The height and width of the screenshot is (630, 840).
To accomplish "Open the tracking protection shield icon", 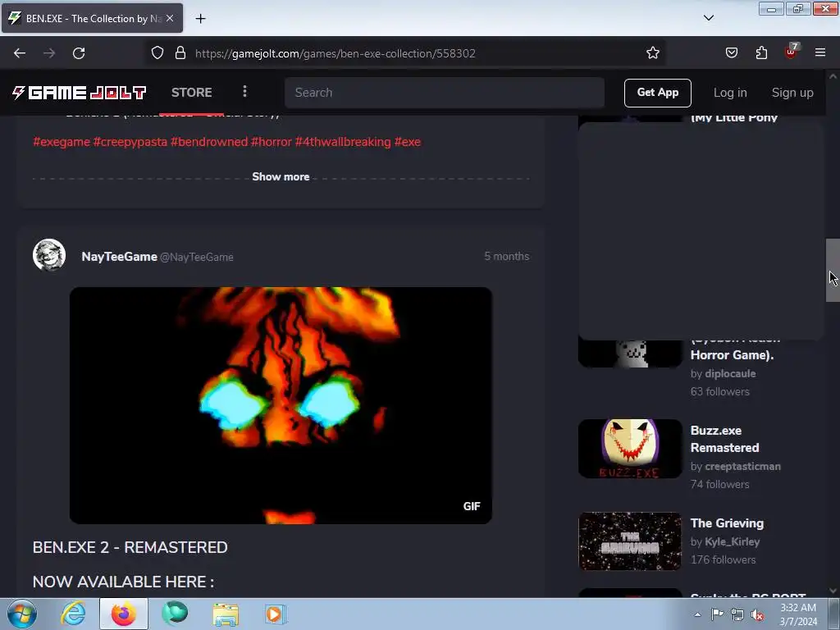I will 157,53.
